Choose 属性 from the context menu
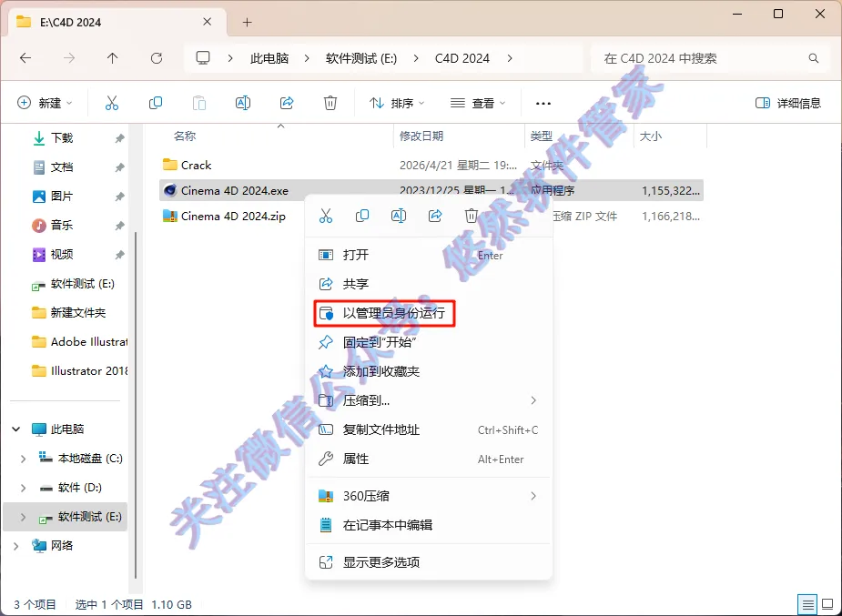 point(428,459)
